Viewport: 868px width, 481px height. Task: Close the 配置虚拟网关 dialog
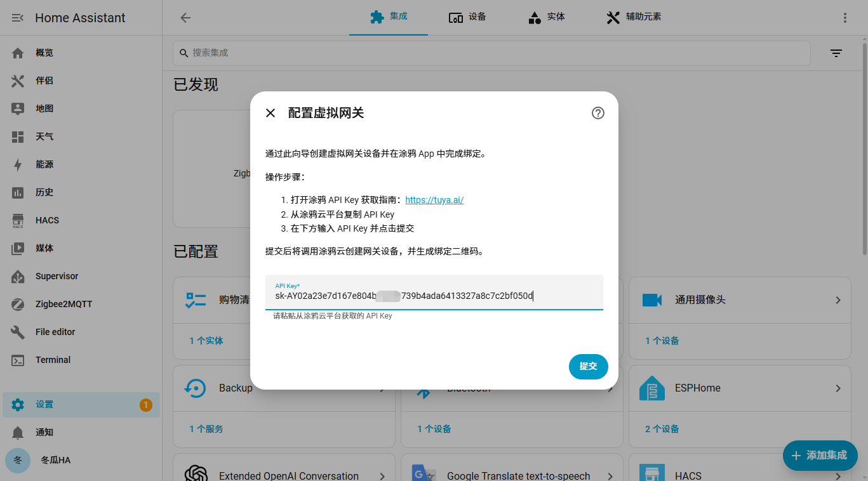(x=270, y=113)
